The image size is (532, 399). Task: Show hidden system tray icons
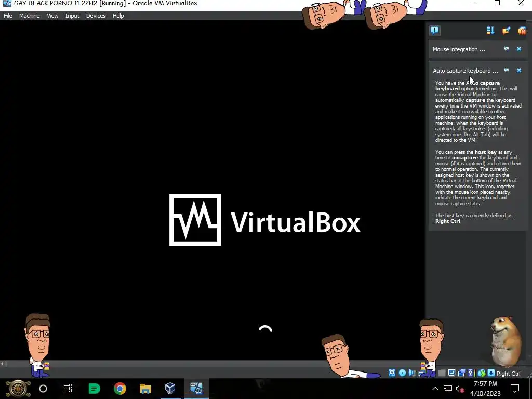coord(435,389)
